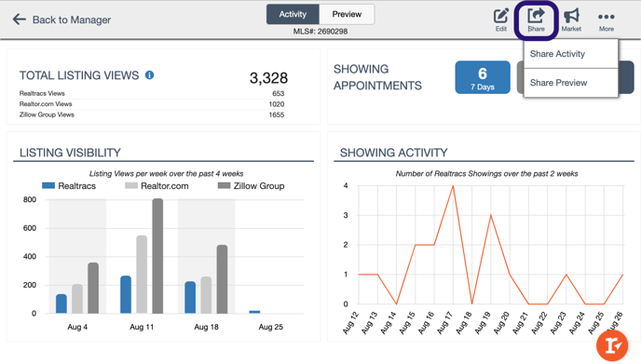Select the 7 Days appointments button
The image size is (641, 364).
tap(483, 77)
